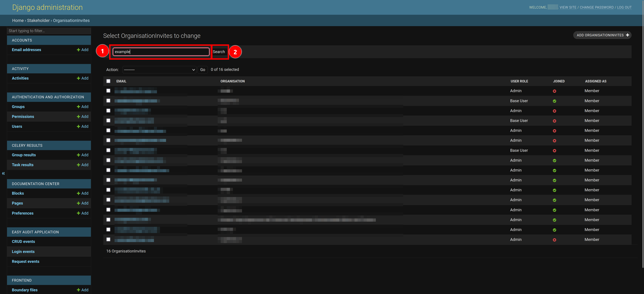
Task: Open the Stakeholder breadcrumb link
Action: point(38,20)
